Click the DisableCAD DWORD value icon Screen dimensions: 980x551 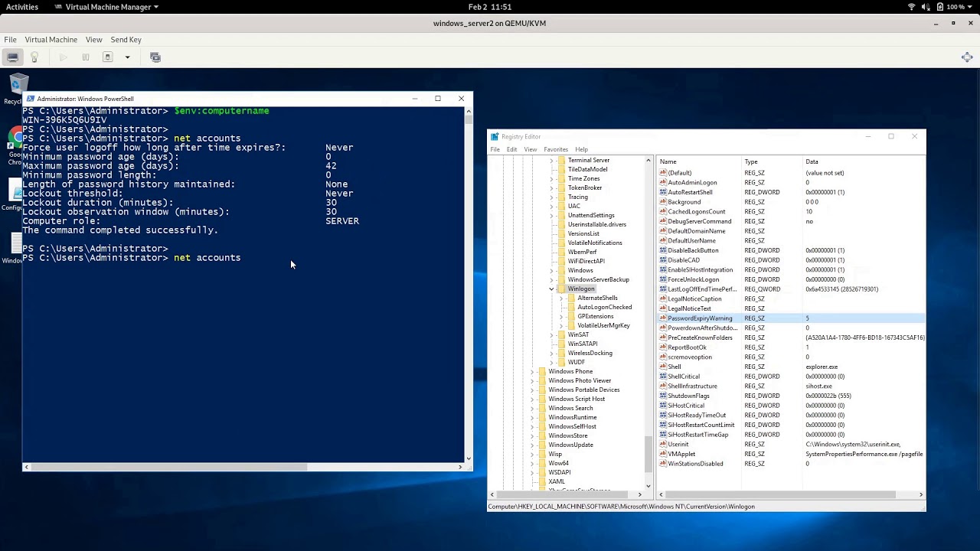click(663, 260)
